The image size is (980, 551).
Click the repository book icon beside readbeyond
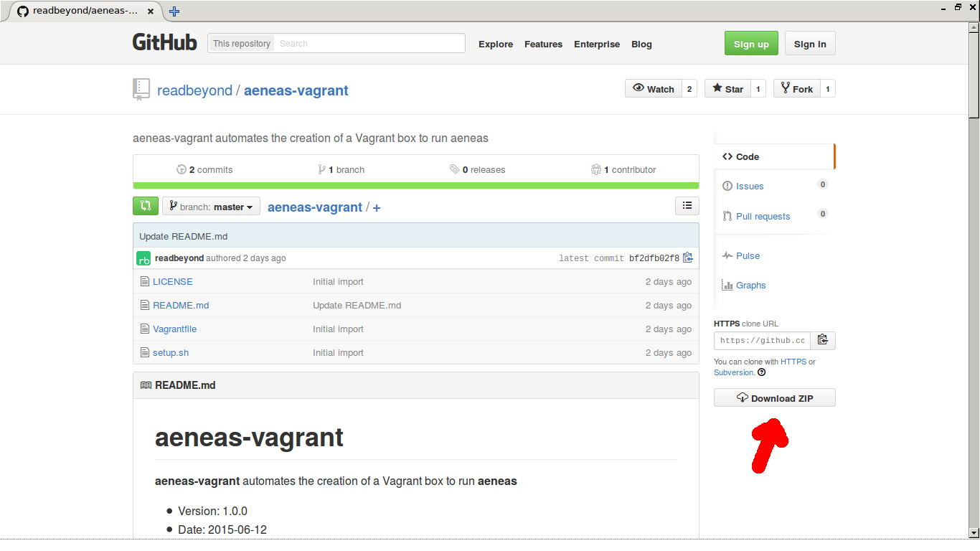[141, 90]
